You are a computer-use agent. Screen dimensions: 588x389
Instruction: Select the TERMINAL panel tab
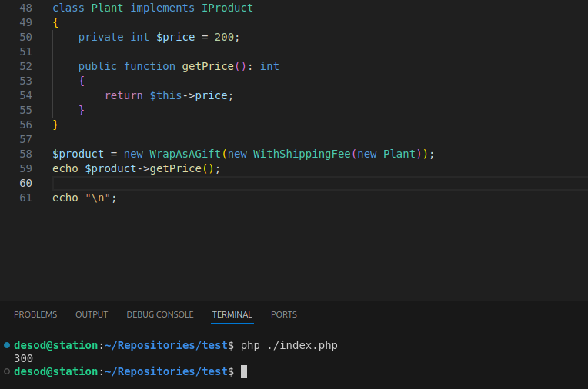232,314
